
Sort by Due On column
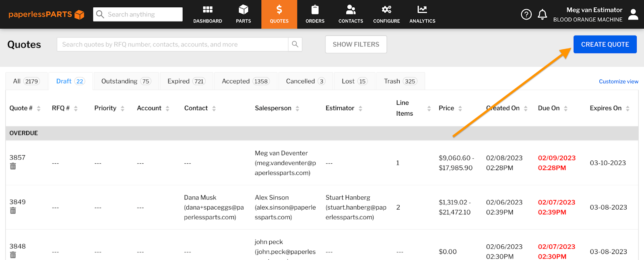tap(566, 108)
